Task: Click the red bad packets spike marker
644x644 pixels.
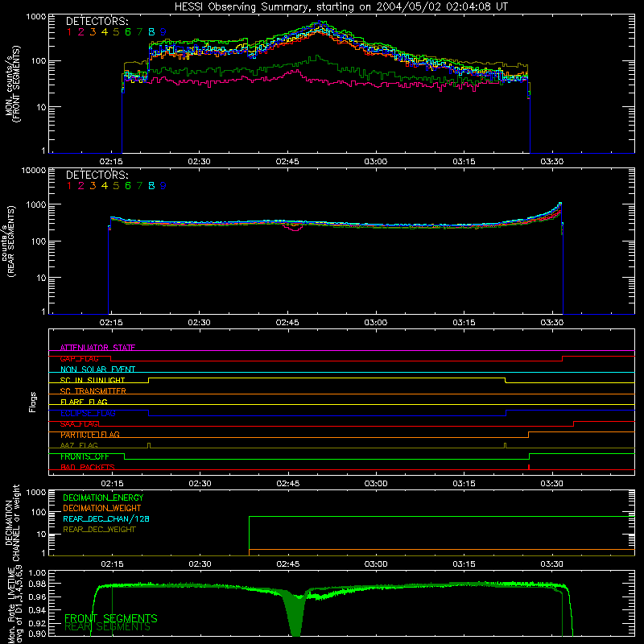Action: pos(529,467)
